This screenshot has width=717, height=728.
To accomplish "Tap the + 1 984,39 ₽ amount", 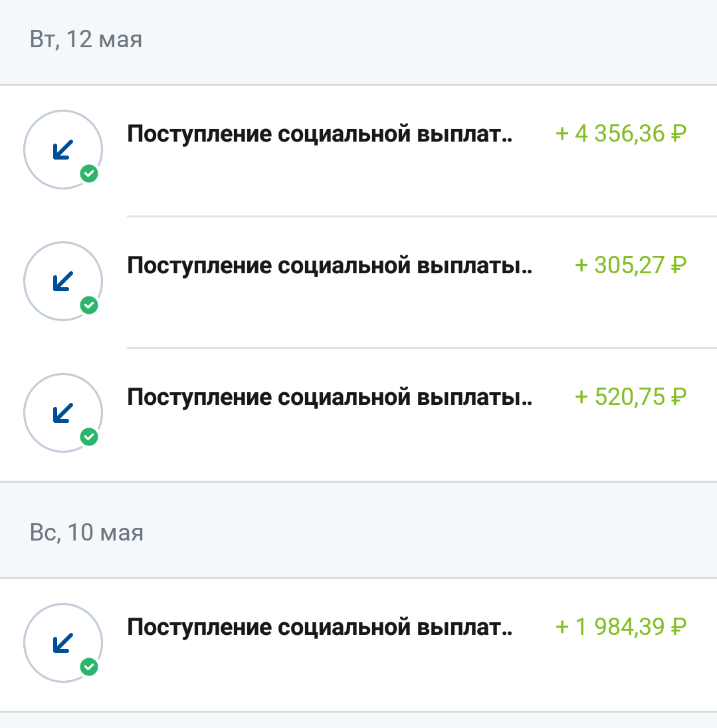I will (x=621, y=628).
